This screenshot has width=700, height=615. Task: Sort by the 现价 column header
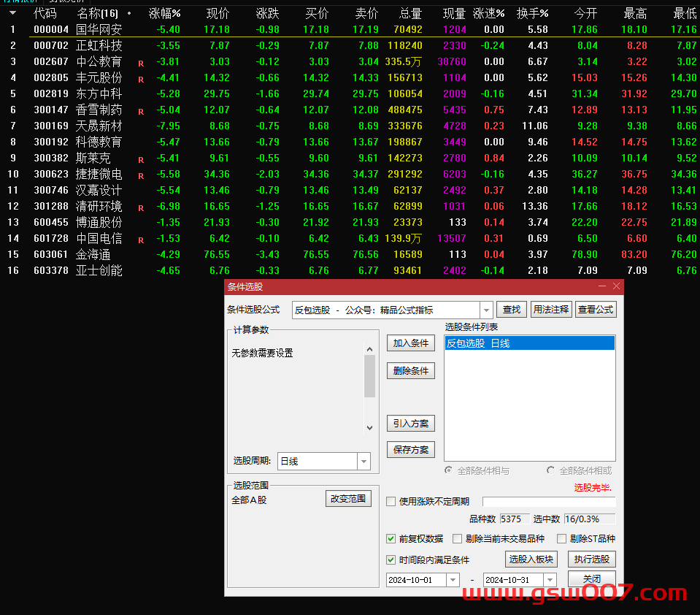(218, 13)
